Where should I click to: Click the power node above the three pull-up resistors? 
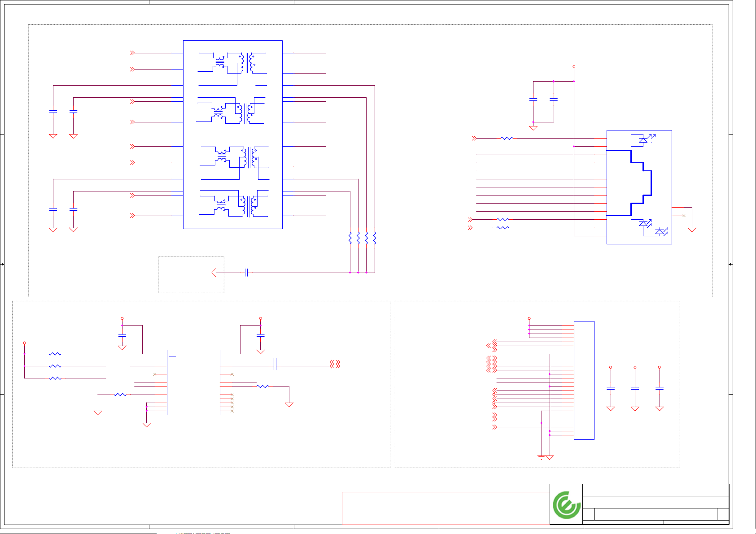(24, 343)
